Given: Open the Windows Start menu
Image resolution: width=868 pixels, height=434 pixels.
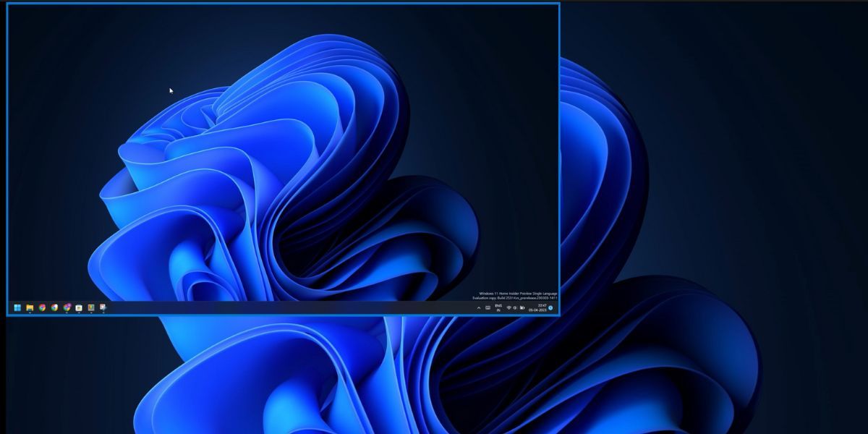Looking at the screenshot, I should pyautogui.click(x=17, y=307).
